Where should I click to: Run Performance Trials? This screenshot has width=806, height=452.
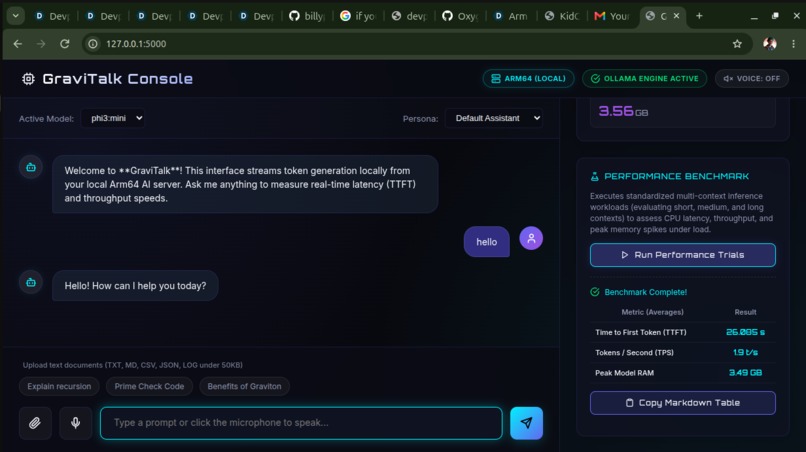tap(683, 255)
